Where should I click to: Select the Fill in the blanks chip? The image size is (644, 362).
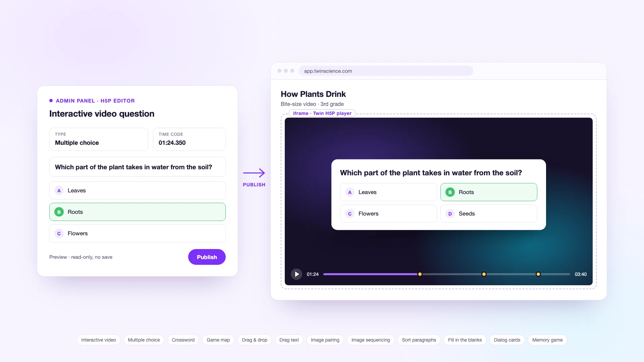[465, 340]
